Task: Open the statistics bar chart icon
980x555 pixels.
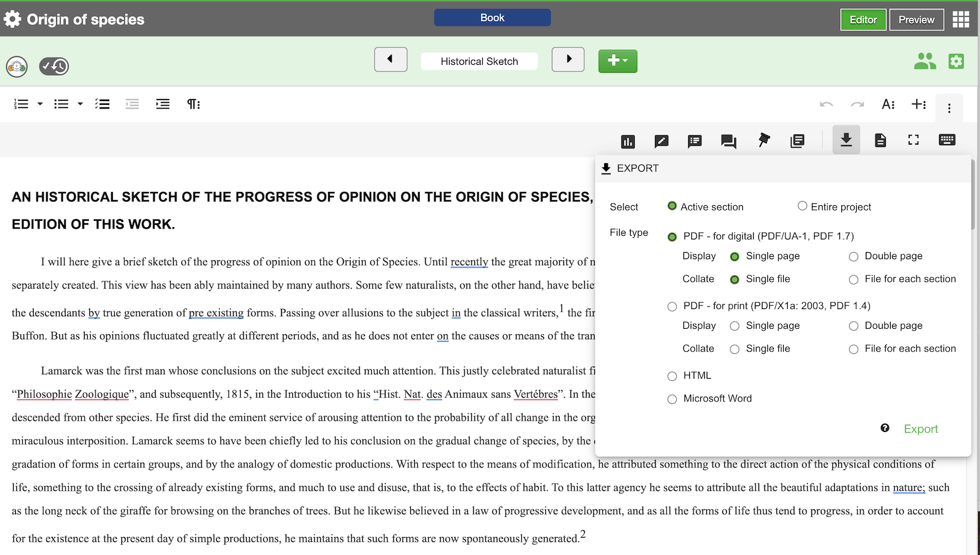Action: [x=628, y=142]
